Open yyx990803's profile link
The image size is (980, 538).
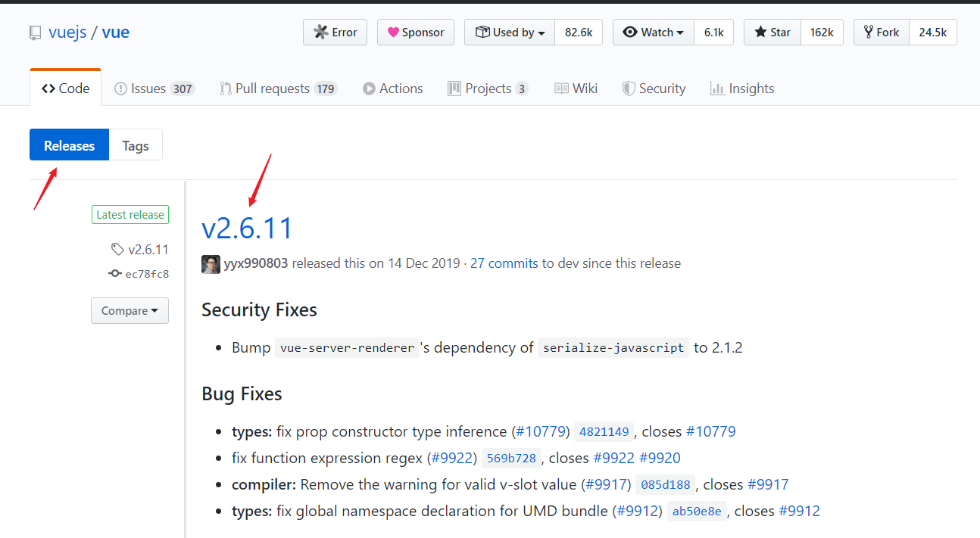(256, 263)
